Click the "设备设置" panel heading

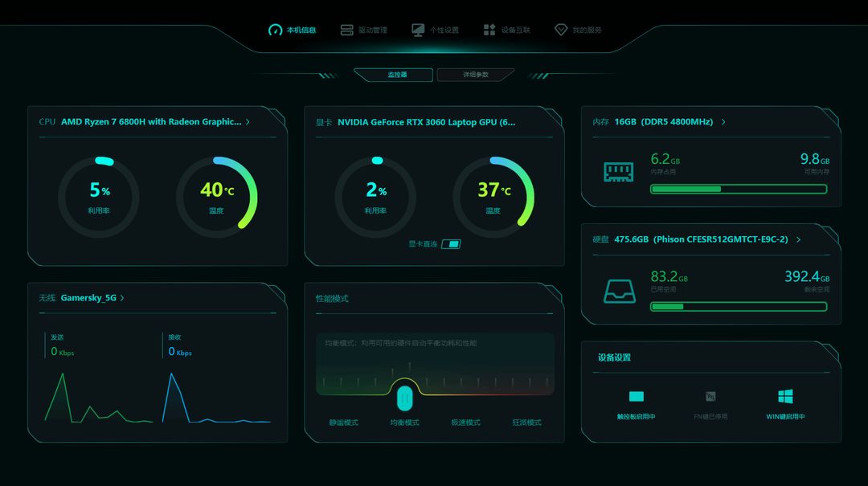click(x=615, y=357)
